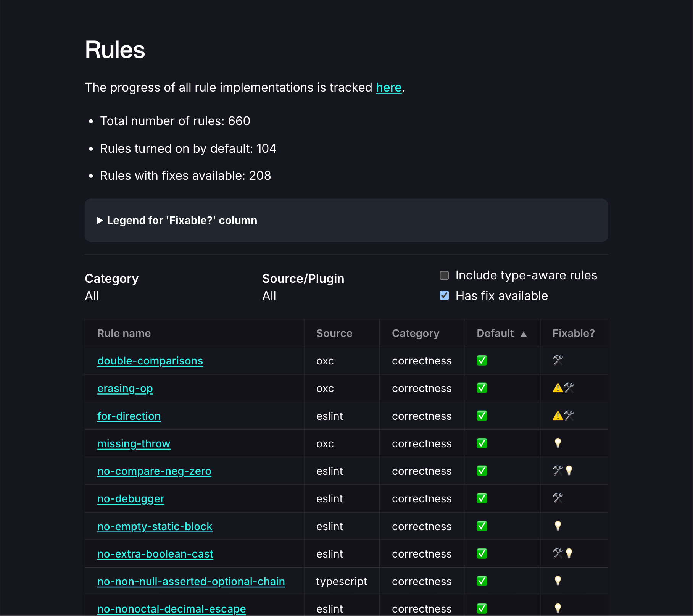Click the lightbulb icon for missing-throw
This screenshot has height=616, width=693.
558,443
